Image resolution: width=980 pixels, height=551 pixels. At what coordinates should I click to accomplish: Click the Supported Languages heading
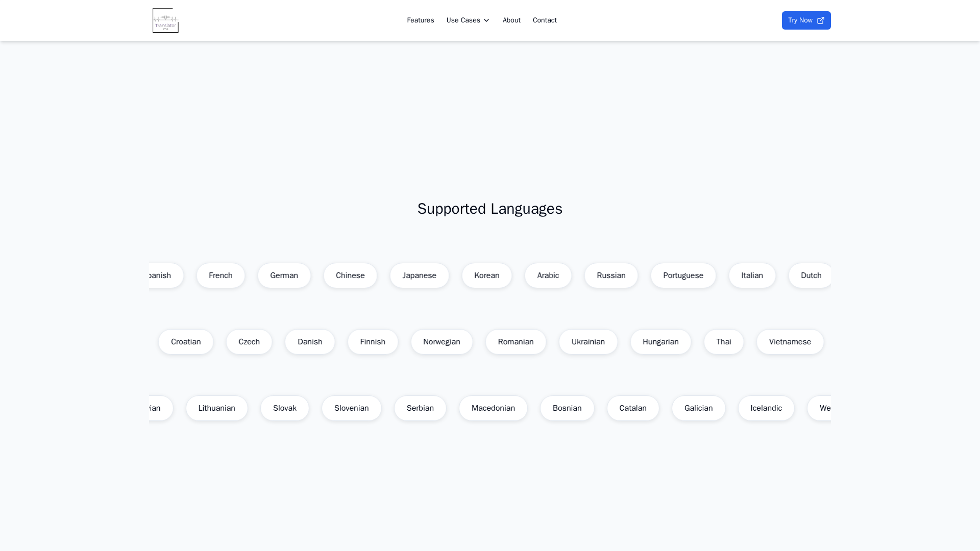coord(489,209)
